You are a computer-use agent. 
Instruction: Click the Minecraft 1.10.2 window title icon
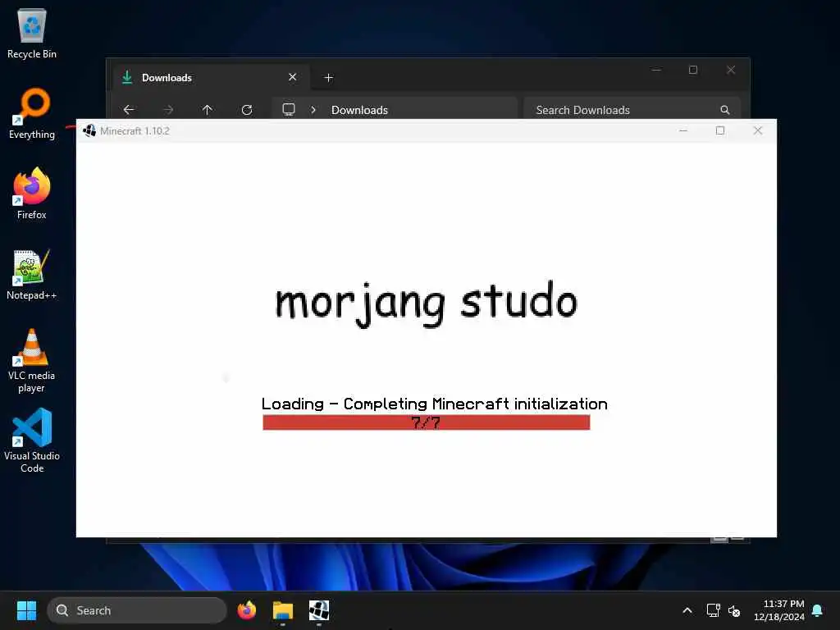pyautogui.click(x=89, y=130)
